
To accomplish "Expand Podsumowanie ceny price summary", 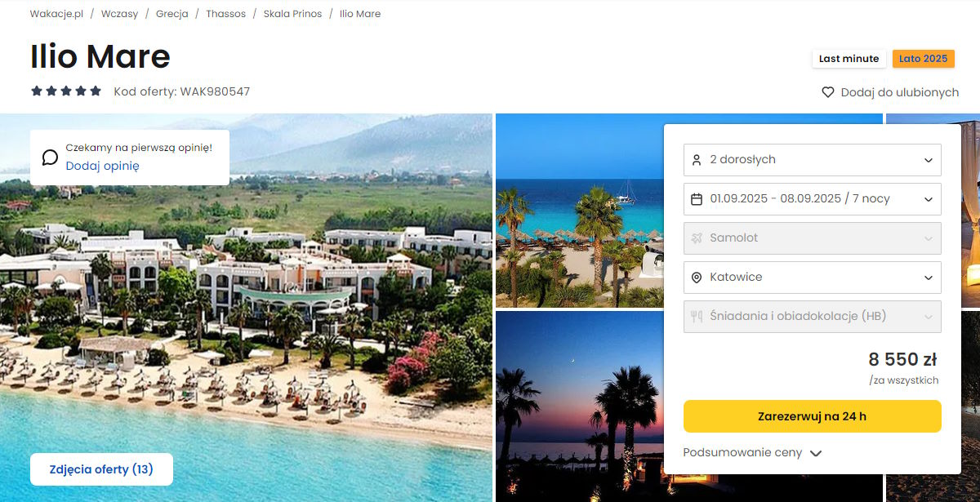I will pos(752,452).
